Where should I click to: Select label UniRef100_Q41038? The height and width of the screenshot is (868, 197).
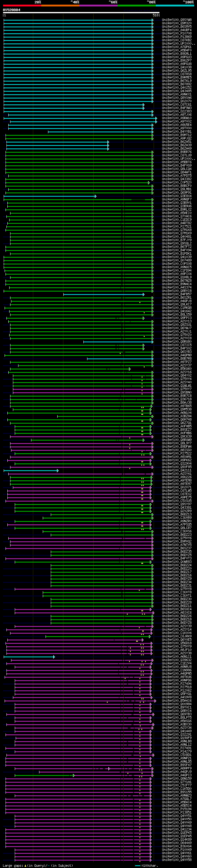[x=176, y=67]
